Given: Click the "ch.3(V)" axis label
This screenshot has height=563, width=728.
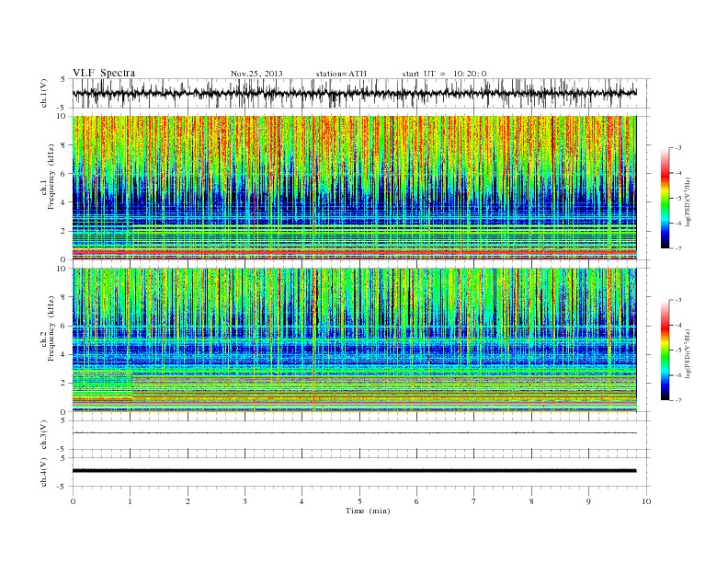Looking at the screenshot, I should click(43, 435).
